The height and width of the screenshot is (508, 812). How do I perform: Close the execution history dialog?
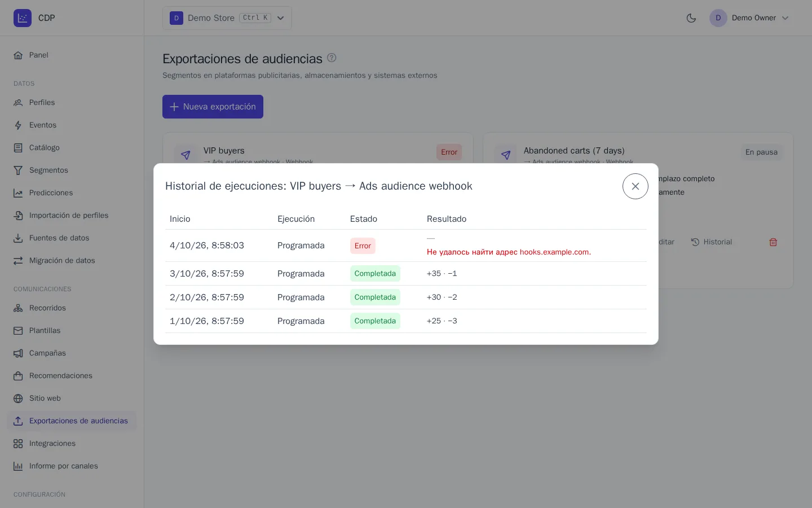click(635, 186)
